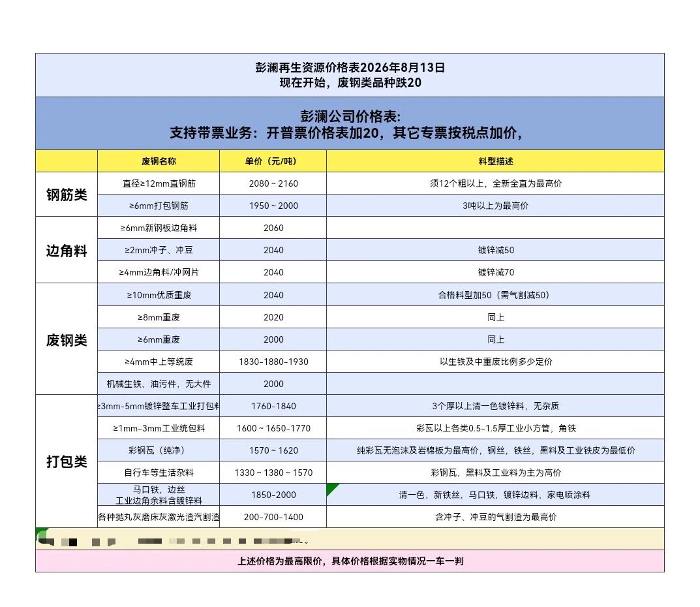Click the price 1950 ~ 2000

[273, 206]
